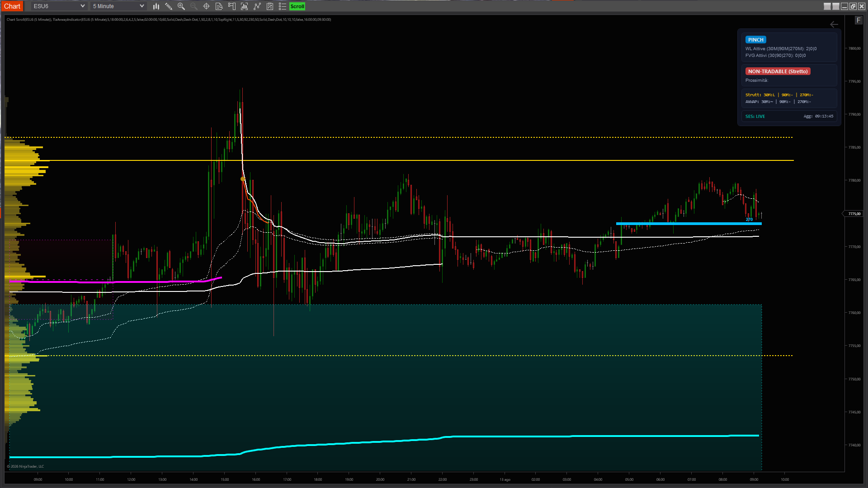Open the 5 Minute interval dropdown

(118, 6)
